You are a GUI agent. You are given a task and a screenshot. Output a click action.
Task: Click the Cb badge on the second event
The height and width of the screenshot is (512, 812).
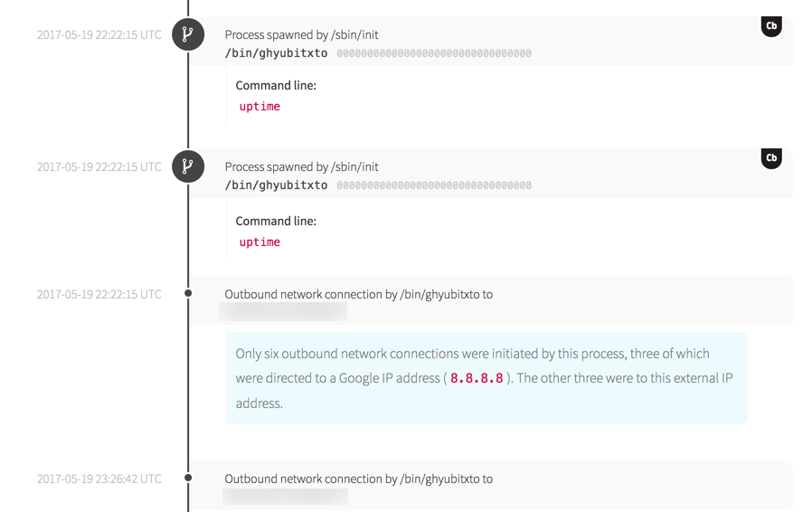point(771,157)
